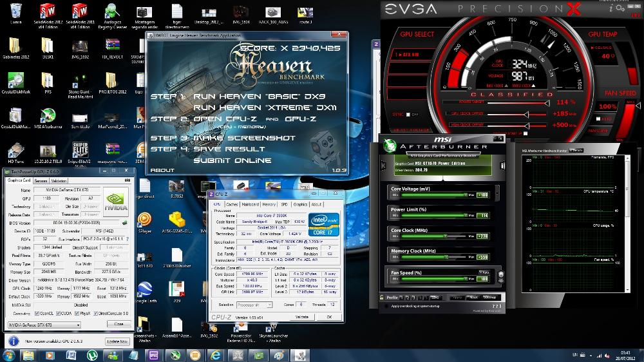Toggle the PhysX checkbox in GPU-Z

coord(77,314)
